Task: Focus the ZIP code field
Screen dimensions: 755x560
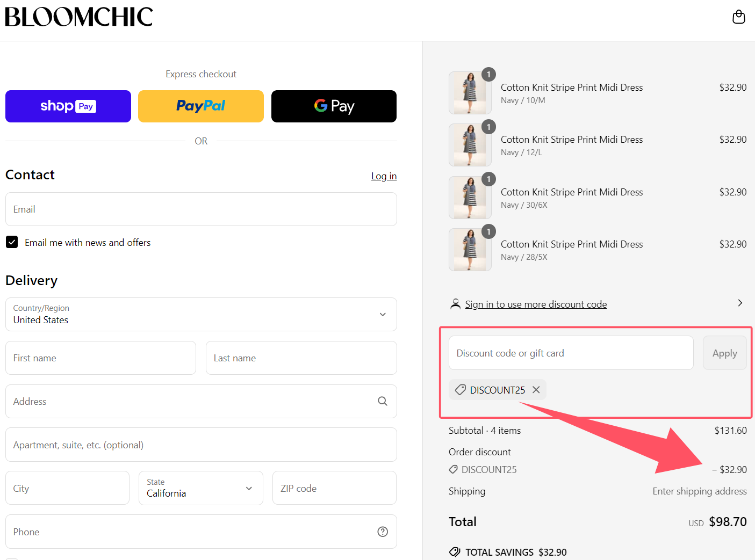Action: 334,488
